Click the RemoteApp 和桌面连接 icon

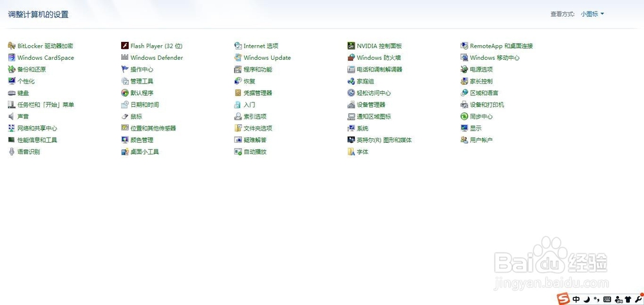(464, 46)
